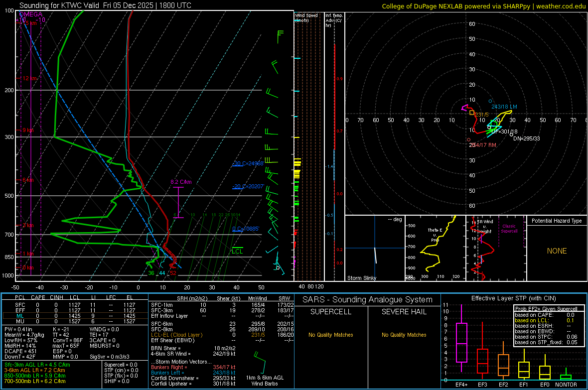Click the SHIP = 0.0 parameter
588x390 pixels.
[x=117, y=381]
